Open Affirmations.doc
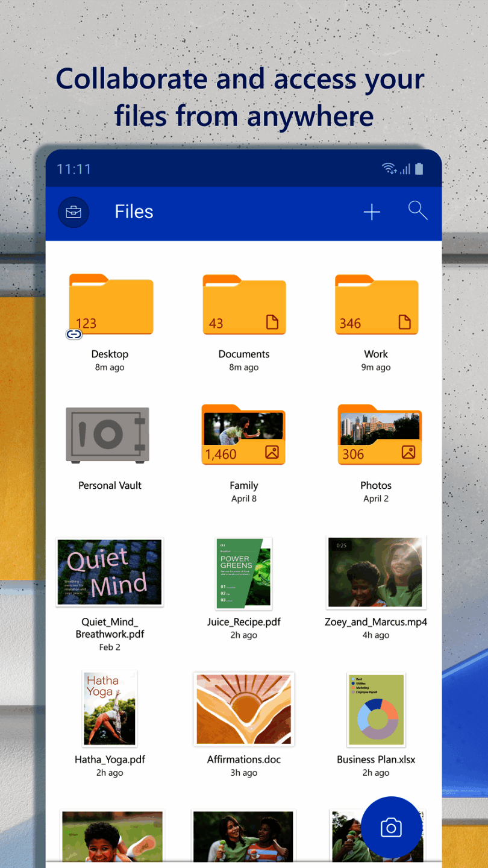The width and height of the screenshot is (488, 868). tap(243, 709)
